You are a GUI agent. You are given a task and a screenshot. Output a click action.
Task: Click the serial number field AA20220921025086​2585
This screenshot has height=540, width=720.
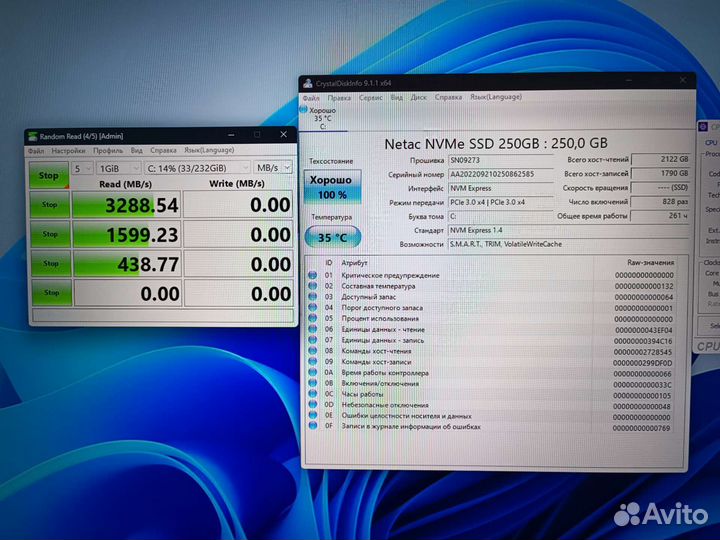pos(501,174)
